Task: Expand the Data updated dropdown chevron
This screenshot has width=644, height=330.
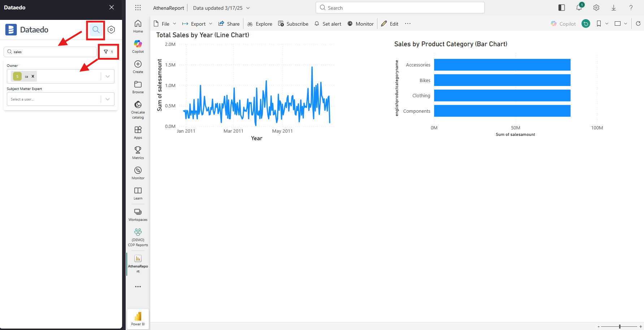Action: [248, 8]
